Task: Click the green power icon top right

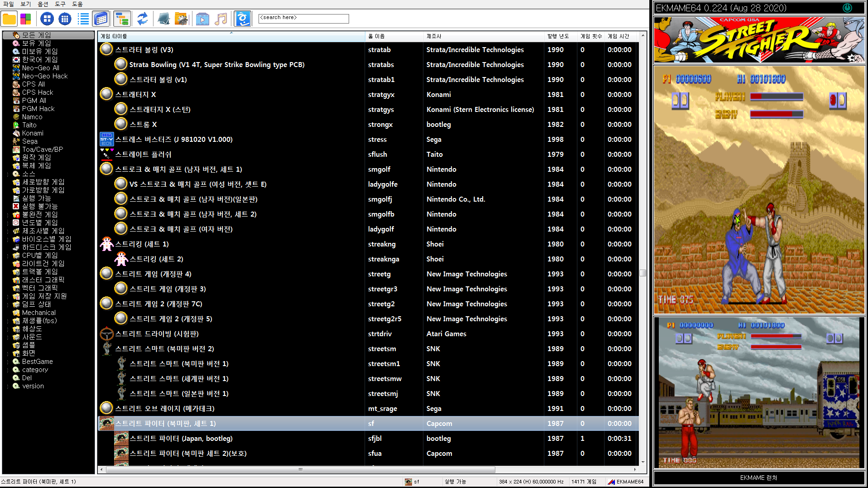Action: click(x=847, y=8)
